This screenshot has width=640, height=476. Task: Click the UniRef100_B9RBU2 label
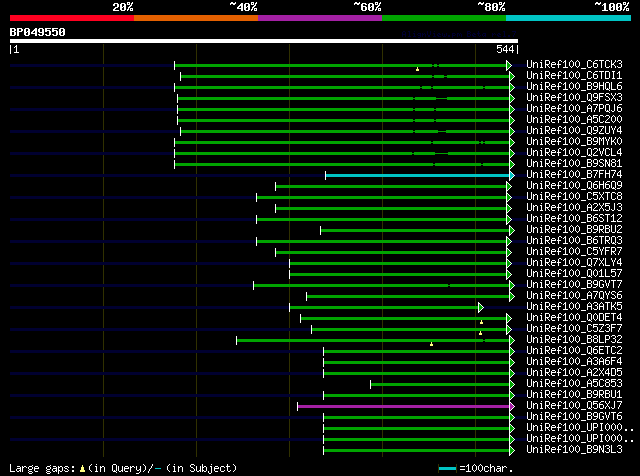point(574,230)
